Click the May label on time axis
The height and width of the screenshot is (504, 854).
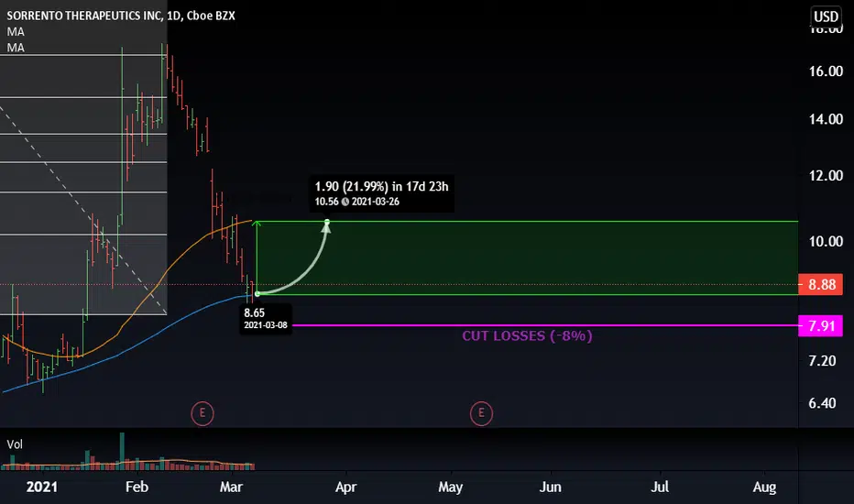point(451,487)
